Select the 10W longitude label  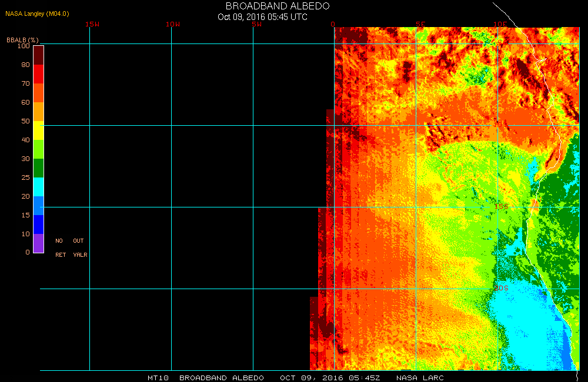(173, 24)
